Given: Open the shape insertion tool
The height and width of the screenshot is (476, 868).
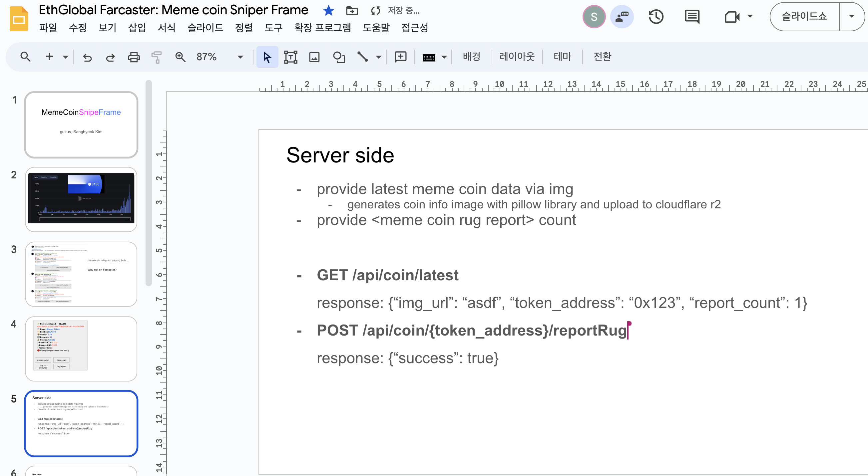Looking at the screenshot, I should point(339,57).
